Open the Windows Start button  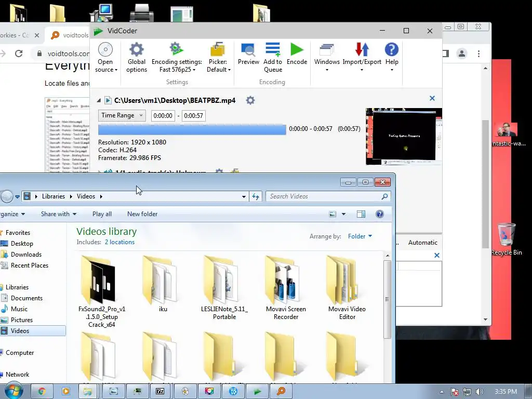pos(14,391)
